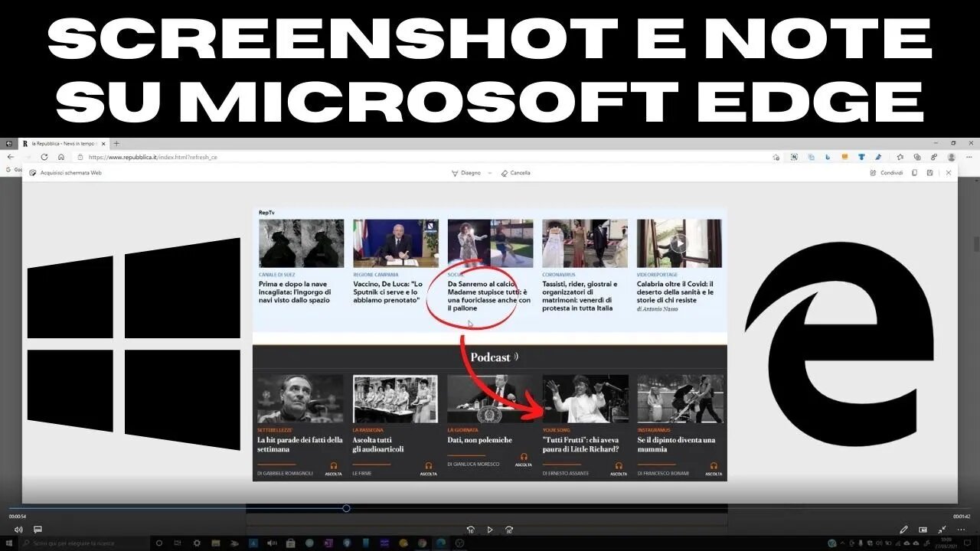The image size is (980, 551).
Task: Click the Podcast section heading
Action: 490,357
